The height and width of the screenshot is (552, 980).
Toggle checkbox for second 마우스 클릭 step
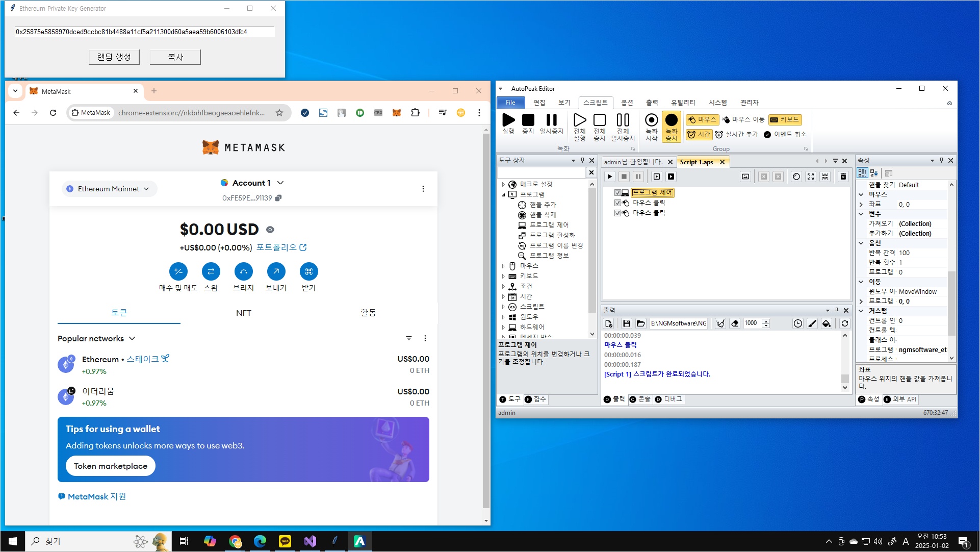point(617,213)
